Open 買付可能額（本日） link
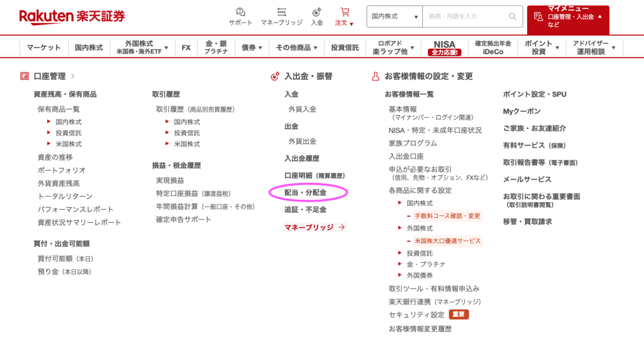 pos(65,259)
